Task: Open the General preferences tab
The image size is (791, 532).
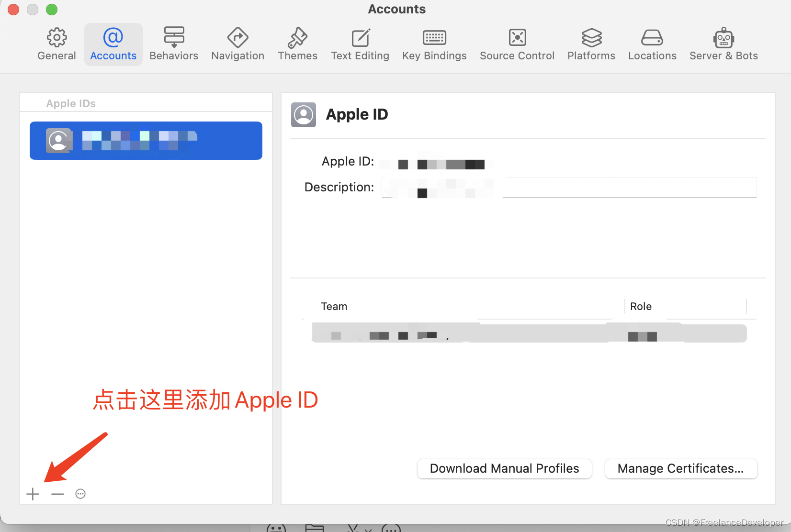Action: pos(56,44)
